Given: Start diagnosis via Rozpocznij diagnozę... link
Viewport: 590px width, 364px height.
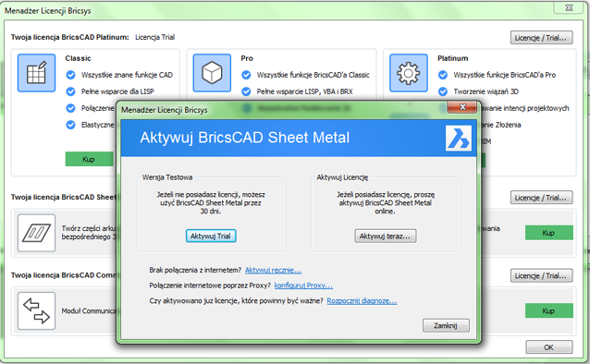Looking at the screenshot, I should click(x=362, y=301).
